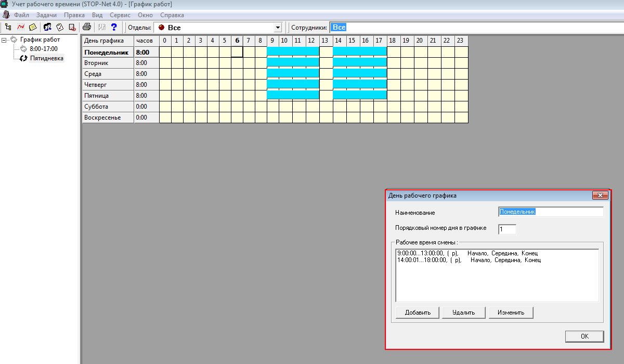Click the greyed-out settings toolbar icon

click(x=102, y=27)
